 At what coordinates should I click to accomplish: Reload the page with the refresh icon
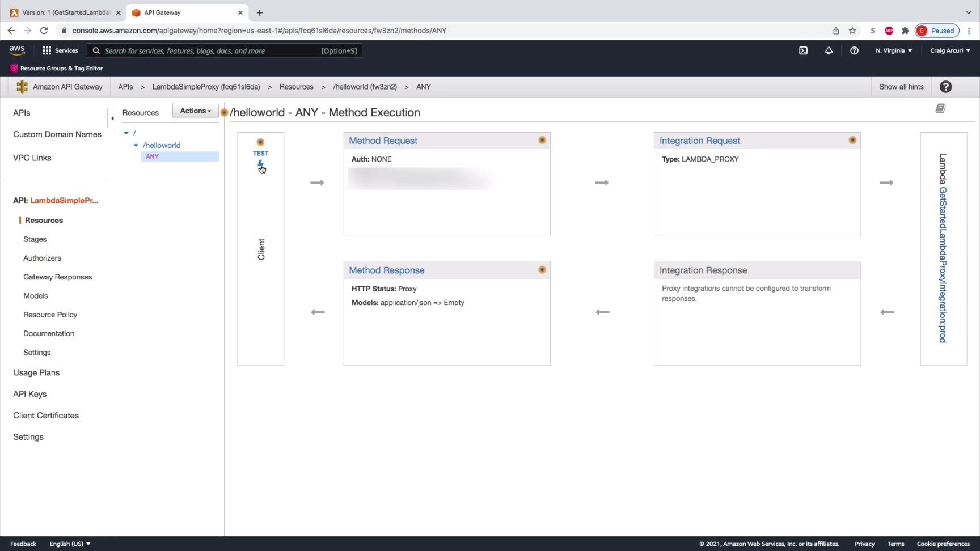tap(44, 31)
